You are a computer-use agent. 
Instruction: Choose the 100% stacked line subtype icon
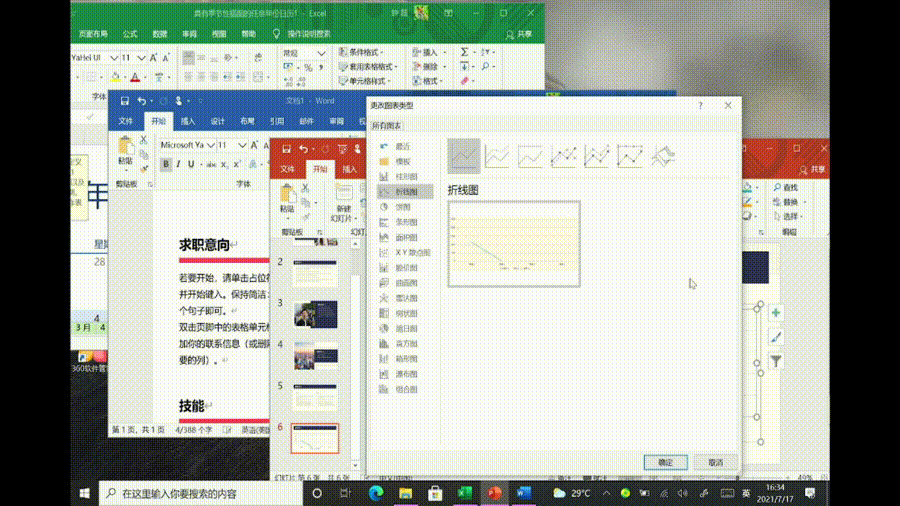[x=530, y=156]
